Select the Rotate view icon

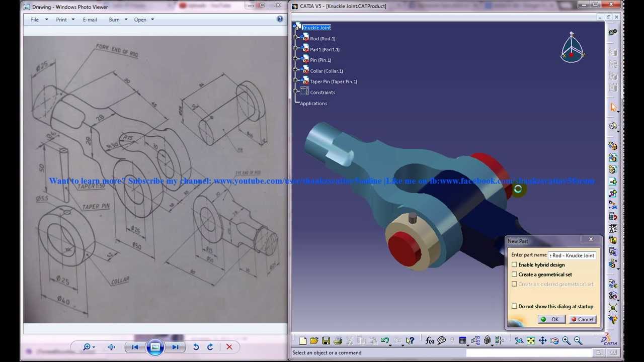(554, 341)
